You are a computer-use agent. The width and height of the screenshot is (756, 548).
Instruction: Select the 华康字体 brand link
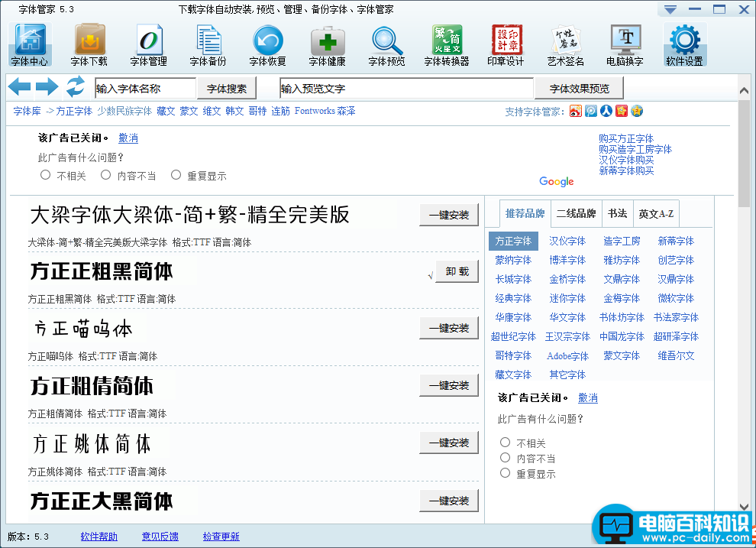[513, 317]
